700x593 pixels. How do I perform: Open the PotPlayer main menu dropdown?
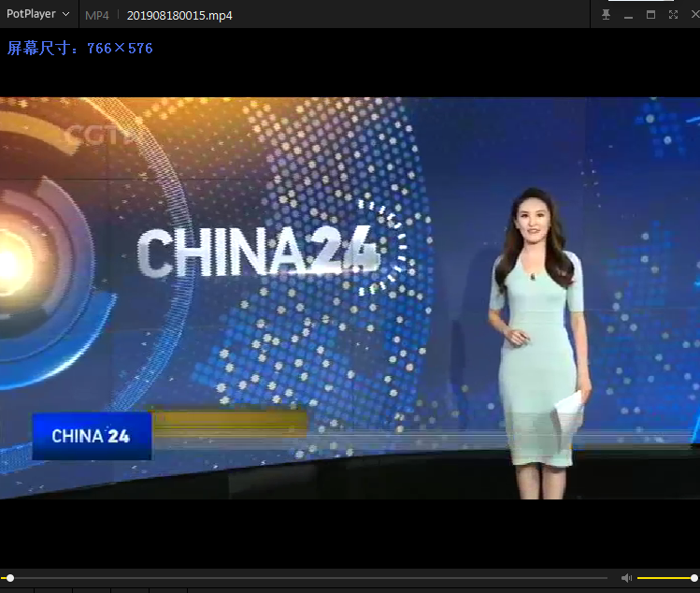(38, 14)
